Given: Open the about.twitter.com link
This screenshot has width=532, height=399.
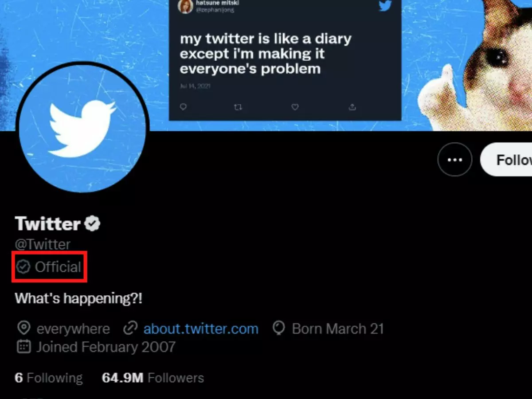Looking at the screenshot, I should 201,329.
